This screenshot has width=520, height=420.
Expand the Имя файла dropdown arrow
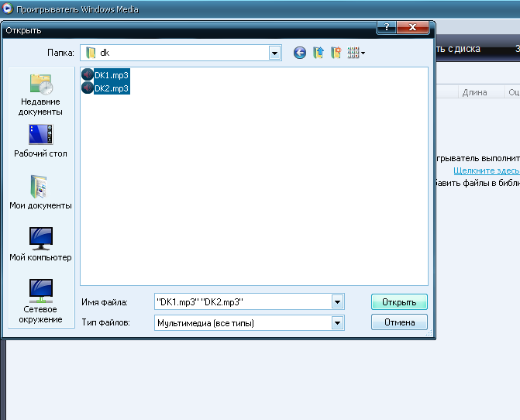point(337,302)
